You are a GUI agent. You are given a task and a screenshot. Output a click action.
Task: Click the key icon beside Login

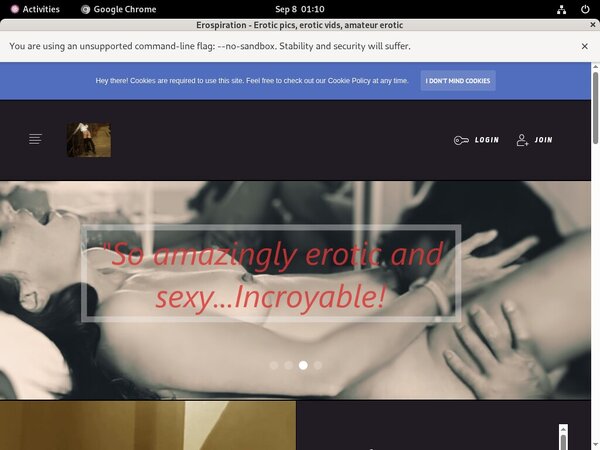(x=460, y=140)
